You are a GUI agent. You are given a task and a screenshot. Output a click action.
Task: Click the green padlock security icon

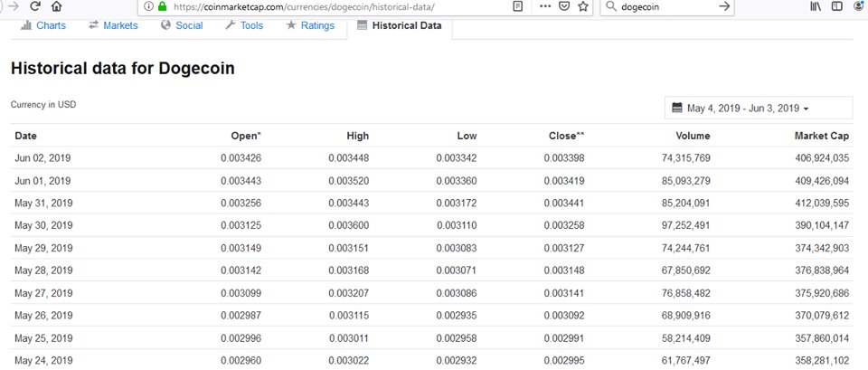point(162,6)
